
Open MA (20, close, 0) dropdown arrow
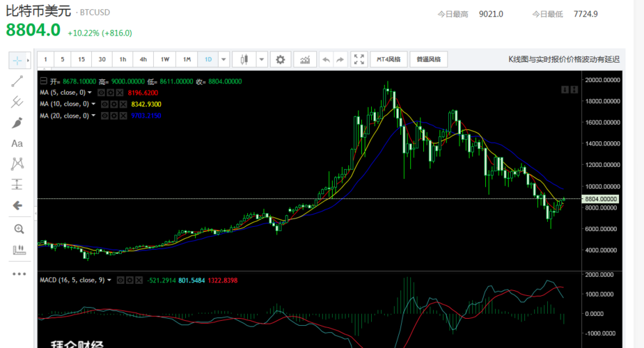pos(93,116)
